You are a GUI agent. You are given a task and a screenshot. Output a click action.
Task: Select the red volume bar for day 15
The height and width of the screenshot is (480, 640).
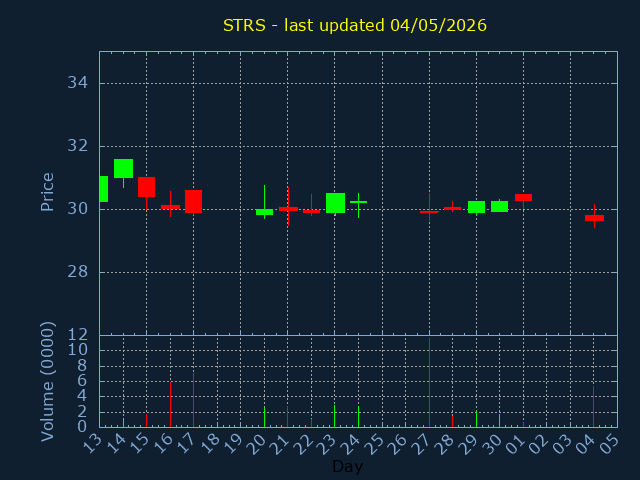point(147,421)
